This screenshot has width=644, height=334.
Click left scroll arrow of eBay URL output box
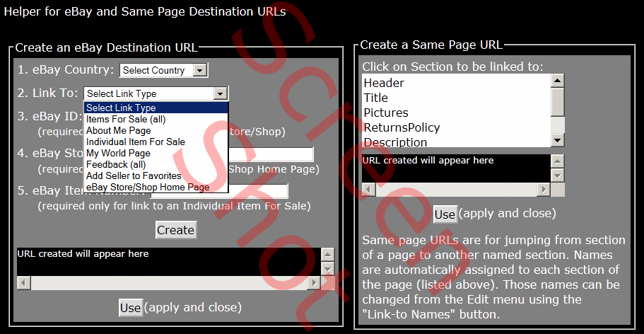pos(23,282)
